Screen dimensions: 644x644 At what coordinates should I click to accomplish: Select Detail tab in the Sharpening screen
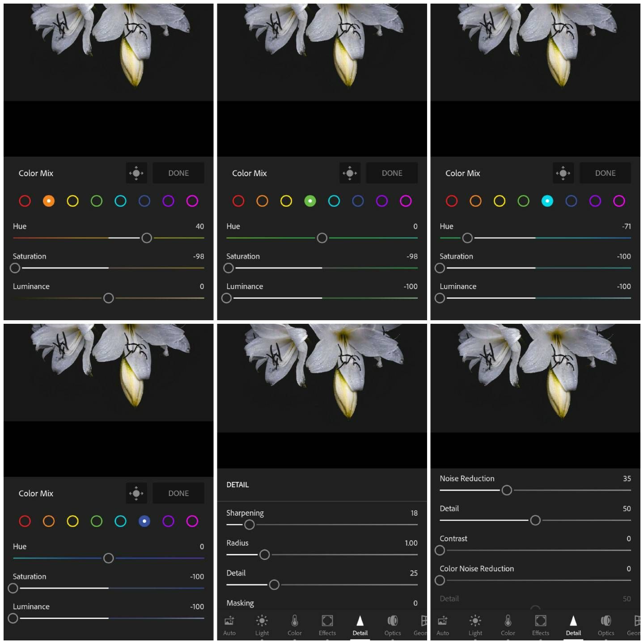pos(360,625)
